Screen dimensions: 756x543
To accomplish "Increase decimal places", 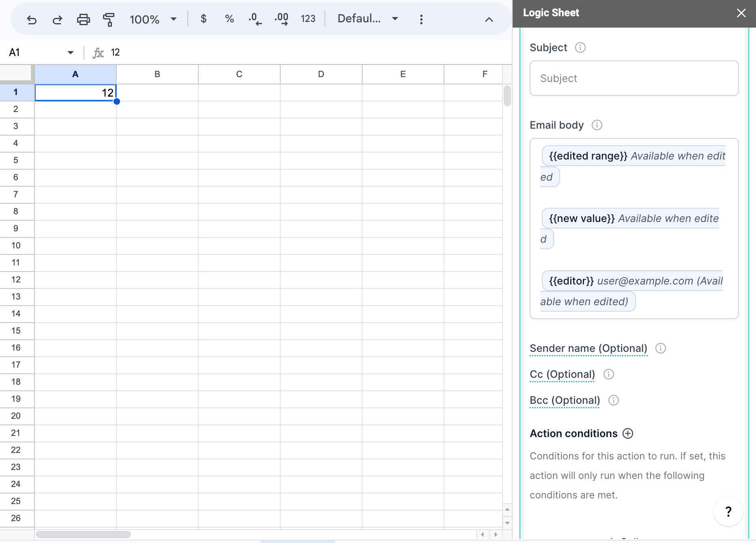I will (281, 19).
